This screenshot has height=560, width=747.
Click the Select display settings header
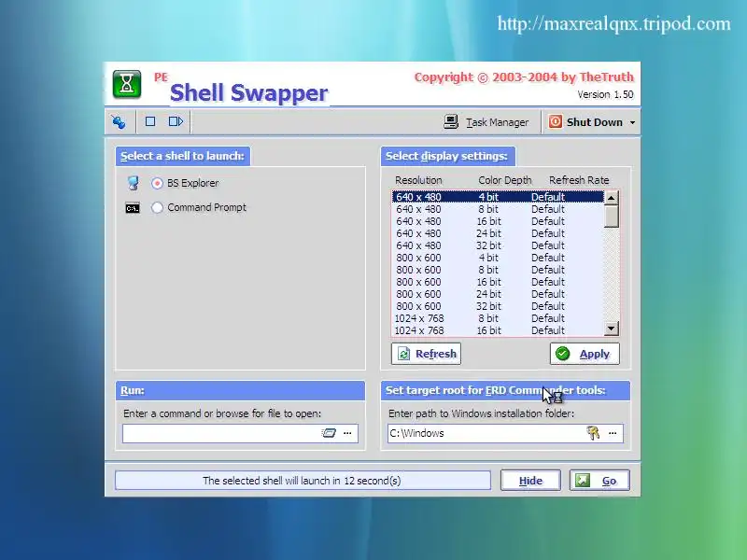[448, 156]
